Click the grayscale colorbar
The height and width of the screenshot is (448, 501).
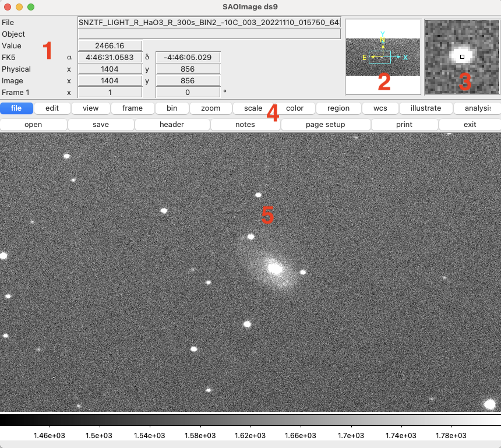250,420
